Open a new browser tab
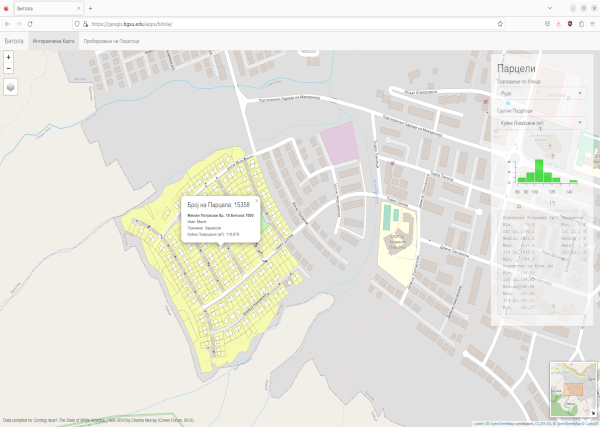This screenshot has width=600, height=427. point(90,7)
